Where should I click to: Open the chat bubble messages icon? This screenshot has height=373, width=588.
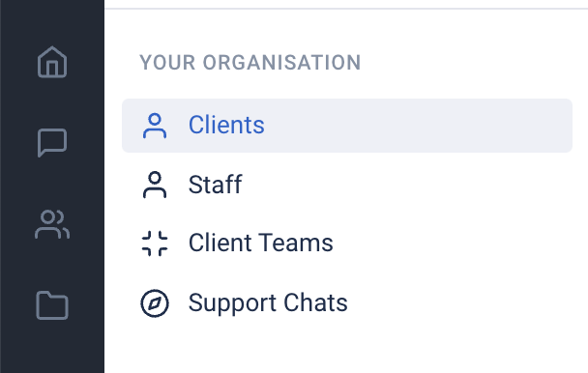tap(52, 143)
